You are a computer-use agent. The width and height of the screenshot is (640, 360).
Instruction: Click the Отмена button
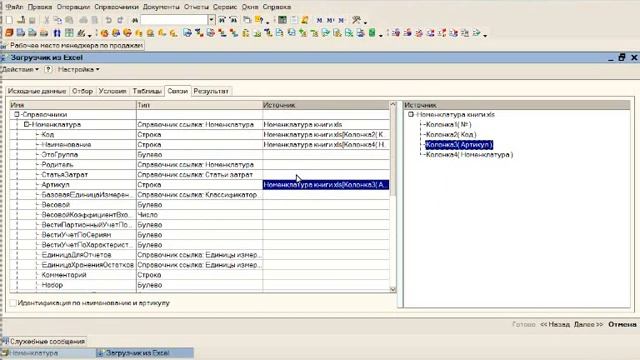tap(622, 324)
